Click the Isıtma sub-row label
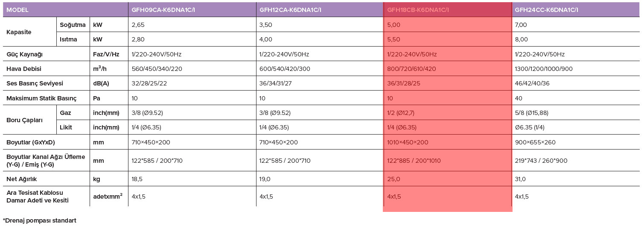 (68, 39)
